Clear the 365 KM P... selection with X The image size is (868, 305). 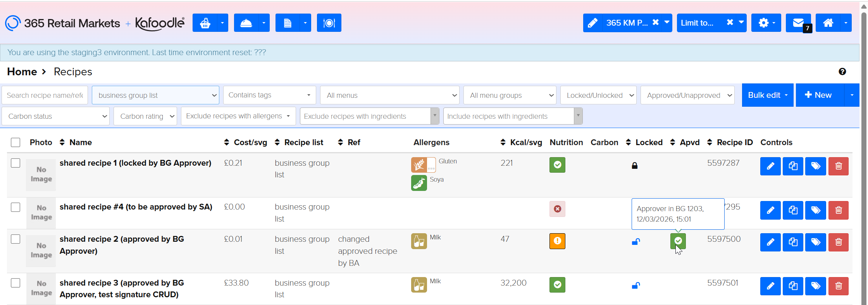(655, 22)
